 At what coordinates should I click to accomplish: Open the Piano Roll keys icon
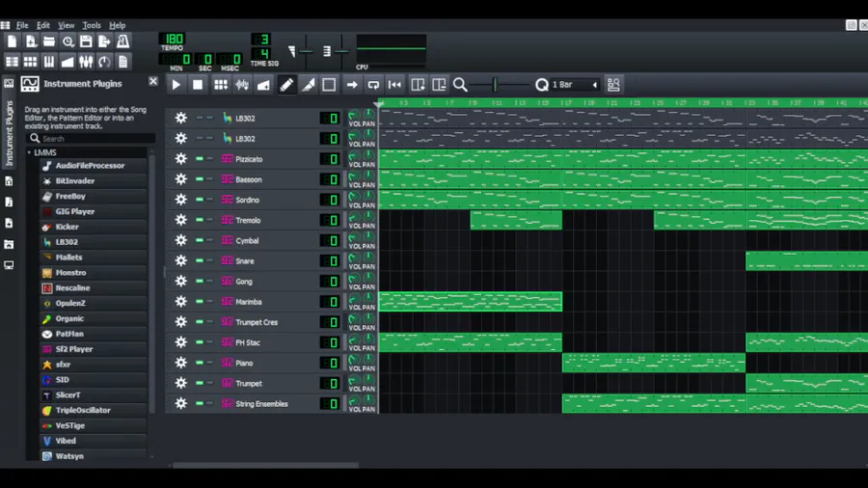pyautogui.click(x=49, y=62)
